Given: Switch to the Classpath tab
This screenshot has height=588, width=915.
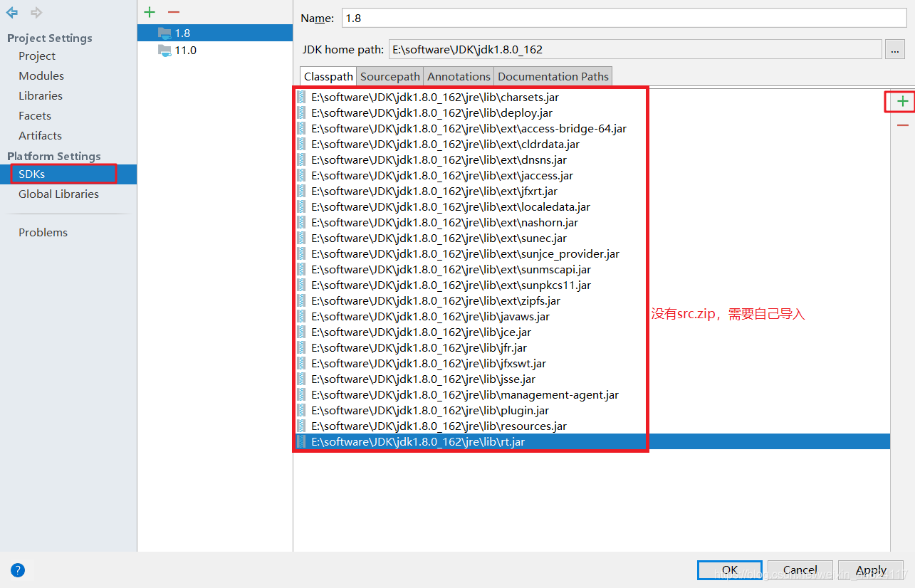Looking at the screenshot, I should point(328,76).
